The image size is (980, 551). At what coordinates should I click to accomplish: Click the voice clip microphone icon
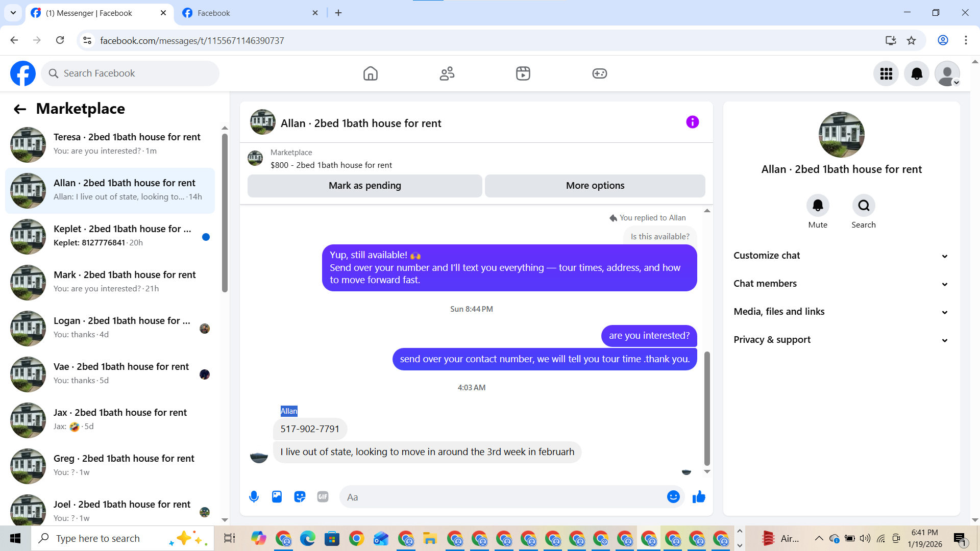[254, 496]
